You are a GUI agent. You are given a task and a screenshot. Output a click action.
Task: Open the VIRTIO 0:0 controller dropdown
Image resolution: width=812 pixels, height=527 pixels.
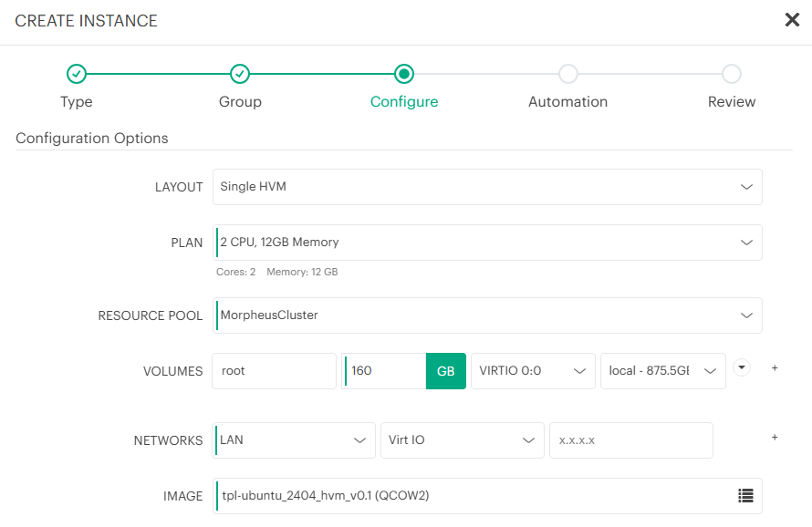click(x=533, y=371)
